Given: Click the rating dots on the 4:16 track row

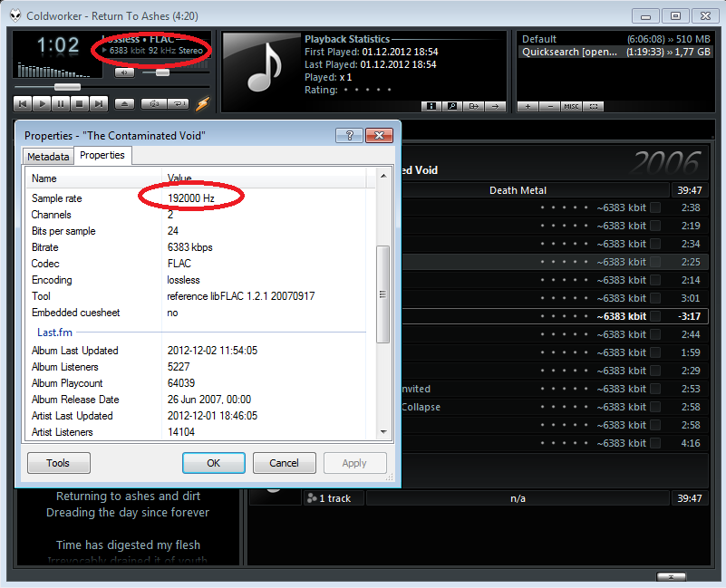Looking at the screenshot, I should pyautogui.click(x=565, y=444).
